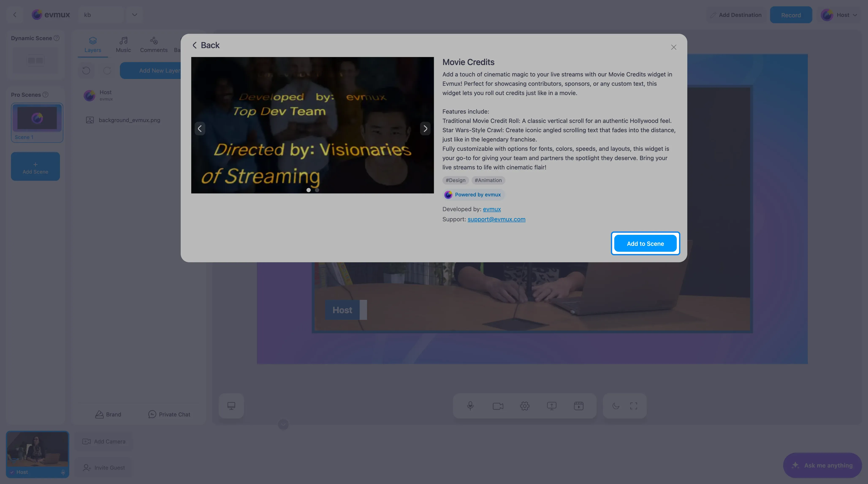The height and width of the screenshot is (484, 868).
Task: Toggle the microphone in the bottom toolbar
Action: (x=470, y=406)
